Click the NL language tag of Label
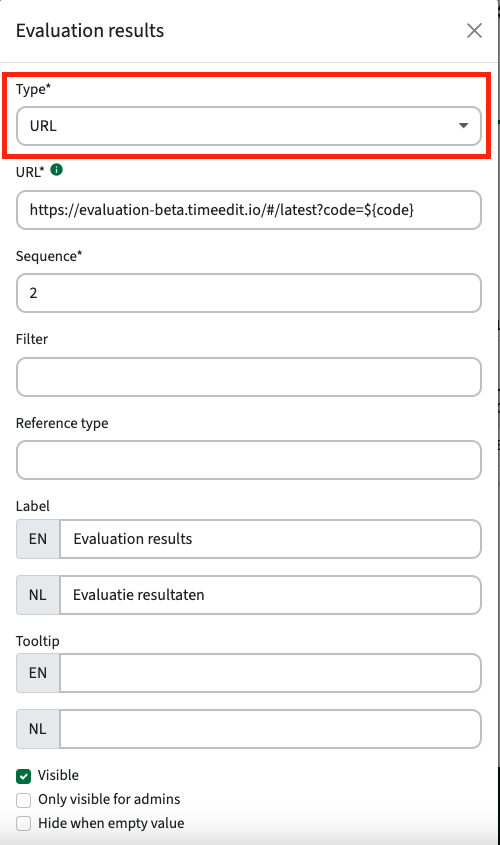The width and height of the screenshot is (500, 845). point(38,595)
